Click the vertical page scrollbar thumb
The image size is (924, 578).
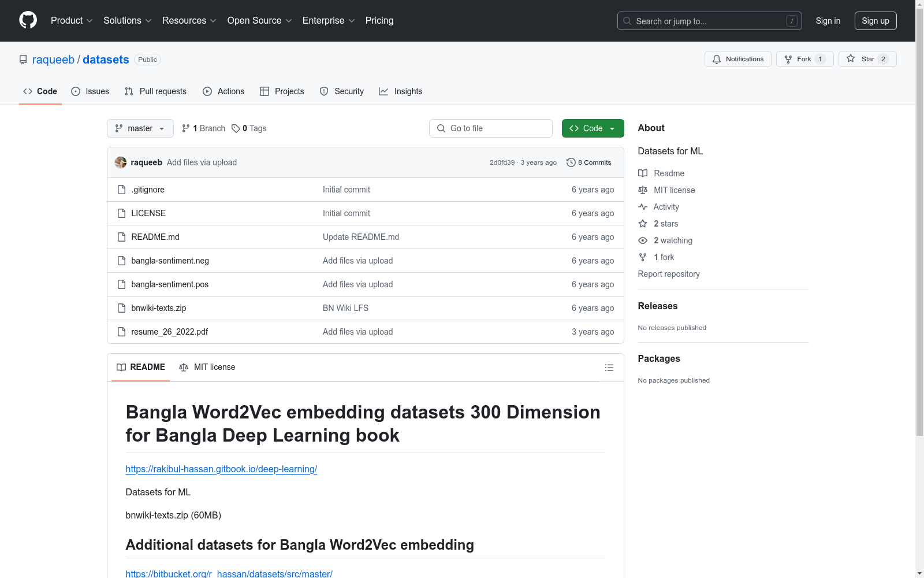tap(919, 223)
